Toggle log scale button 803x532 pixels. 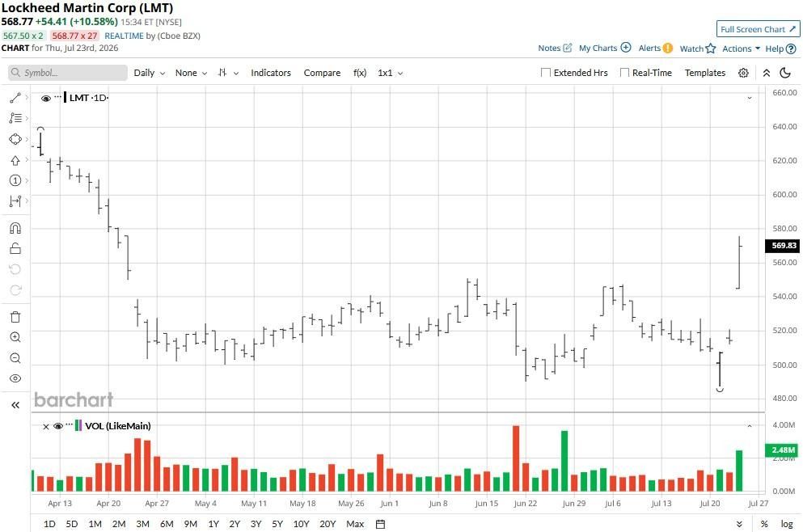tap(787, 524)
